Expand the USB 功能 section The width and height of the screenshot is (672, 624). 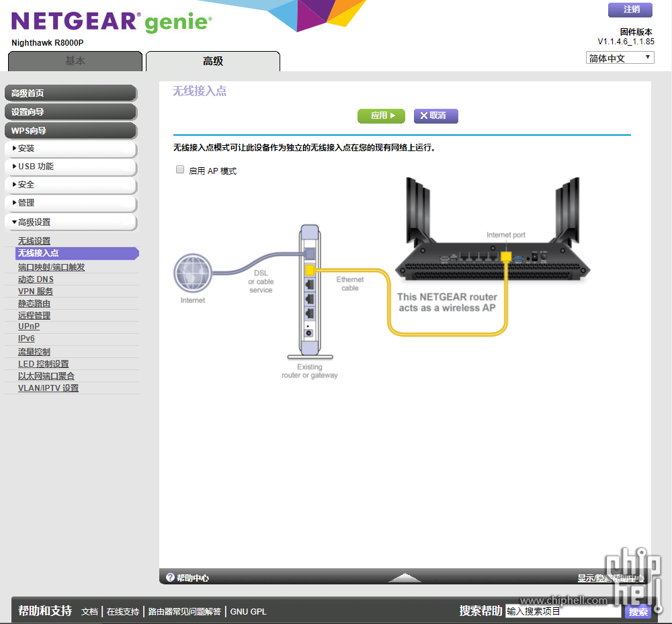coord(71,167)
